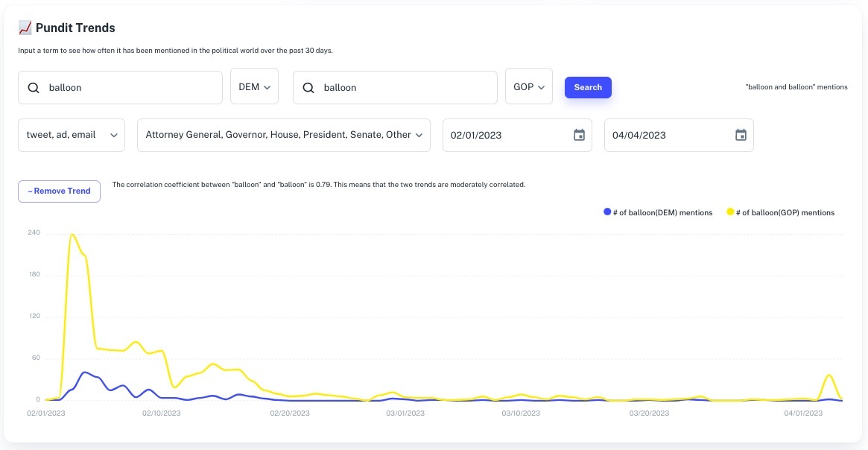Screen dimensions: 868x450
Task: Click x-axis label 02/10/2023
Action: [x=161, y=413]
